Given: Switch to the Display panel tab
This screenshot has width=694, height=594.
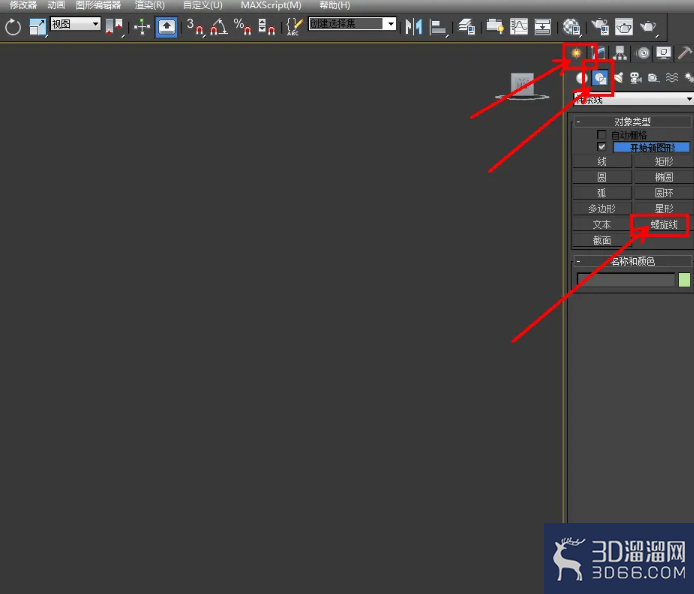Looking at the screenshot, I should [664, 53].
